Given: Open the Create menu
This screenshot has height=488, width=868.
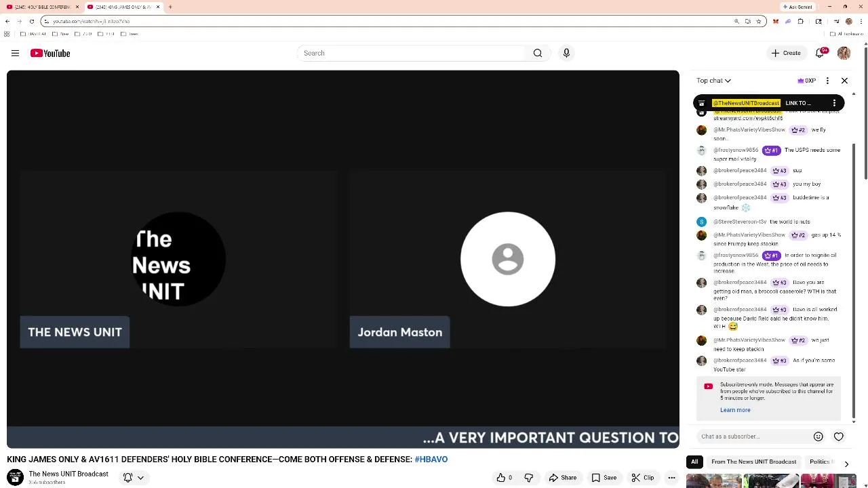Looking at the screenshot, I should coord(785,53).
